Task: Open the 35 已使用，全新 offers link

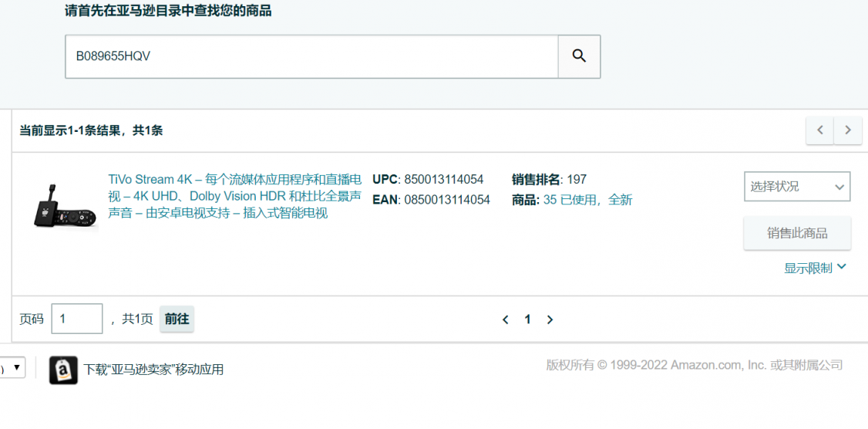Action: tap(588, 200)
